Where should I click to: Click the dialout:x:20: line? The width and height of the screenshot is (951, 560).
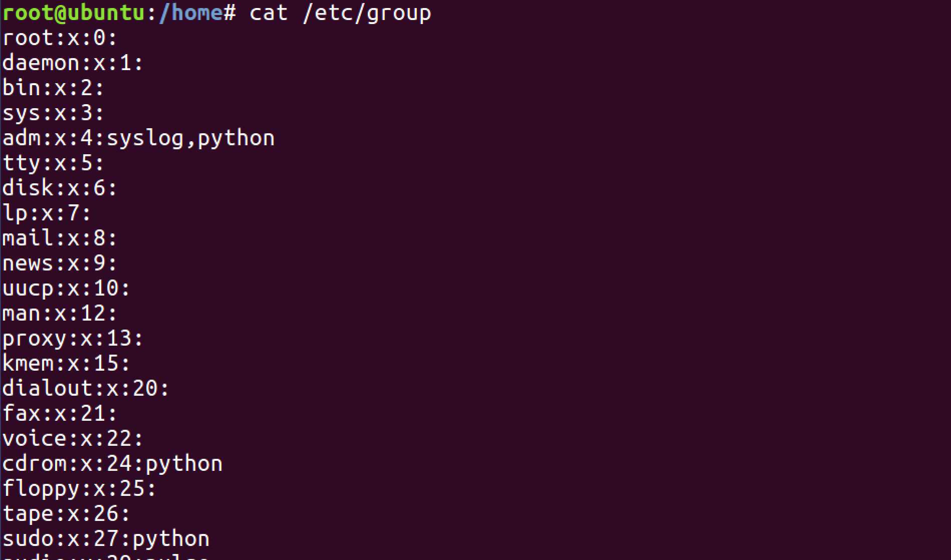coord(86,389)
